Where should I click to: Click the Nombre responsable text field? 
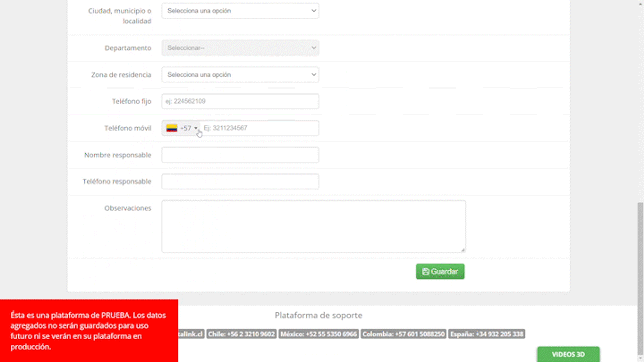pyautogui.click(x=240, y=155)
